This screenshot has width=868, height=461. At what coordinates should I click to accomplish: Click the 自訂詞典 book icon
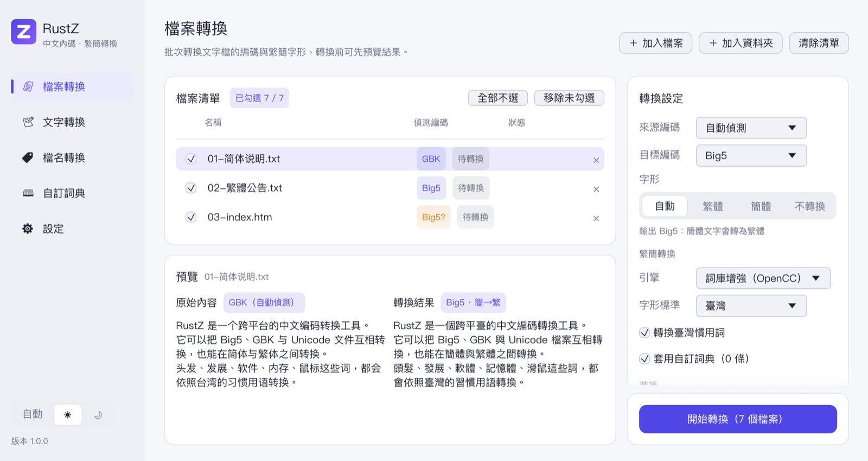[x=28, y=193]
